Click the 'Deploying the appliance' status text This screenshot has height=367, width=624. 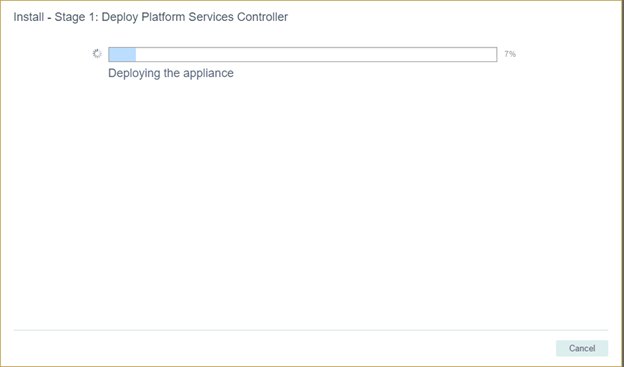tap(171, 73)
